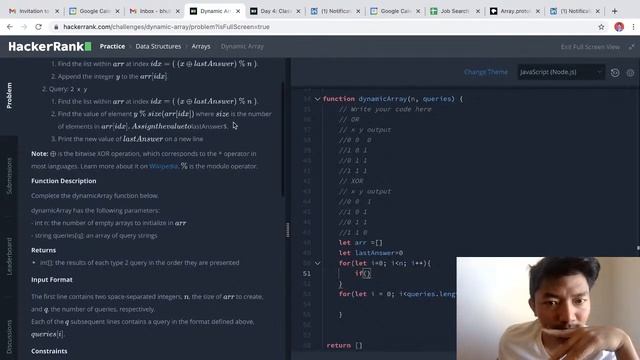Image resolution: width=640 pixels, height=360 pixels.
Task: Click collapse icon beside Exit Full Screen View
Action: point(631,47)
